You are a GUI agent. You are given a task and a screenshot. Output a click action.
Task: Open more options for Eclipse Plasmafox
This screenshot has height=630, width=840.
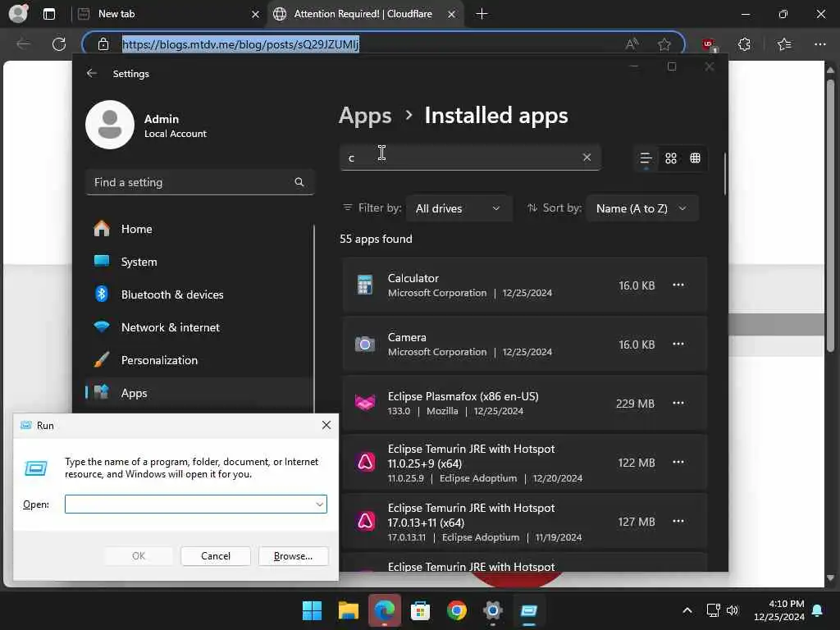coord(678,403)
